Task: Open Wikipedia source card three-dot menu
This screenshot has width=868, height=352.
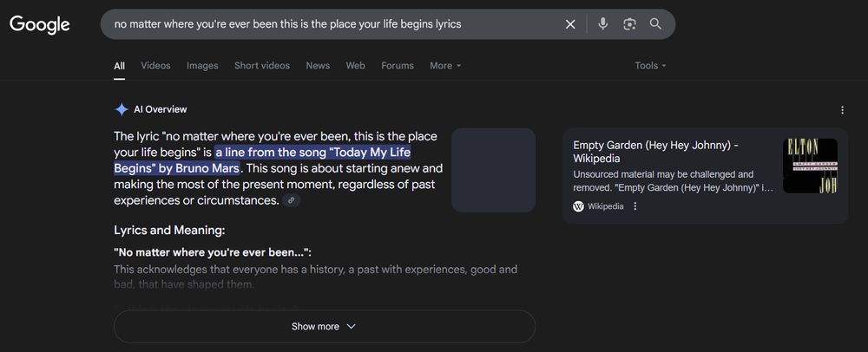Action: pos(635,206)
